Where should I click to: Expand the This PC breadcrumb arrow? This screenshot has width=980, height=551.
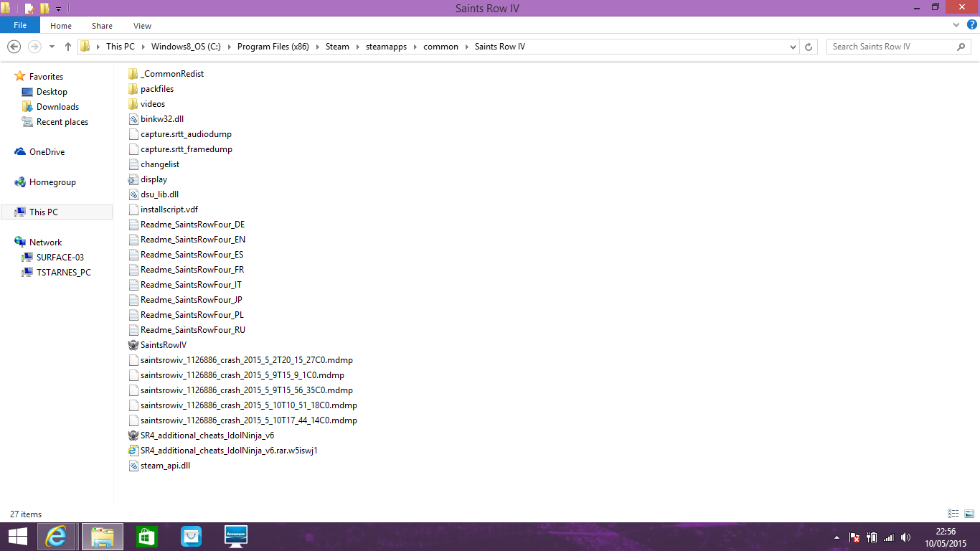[x=142, y=47]
